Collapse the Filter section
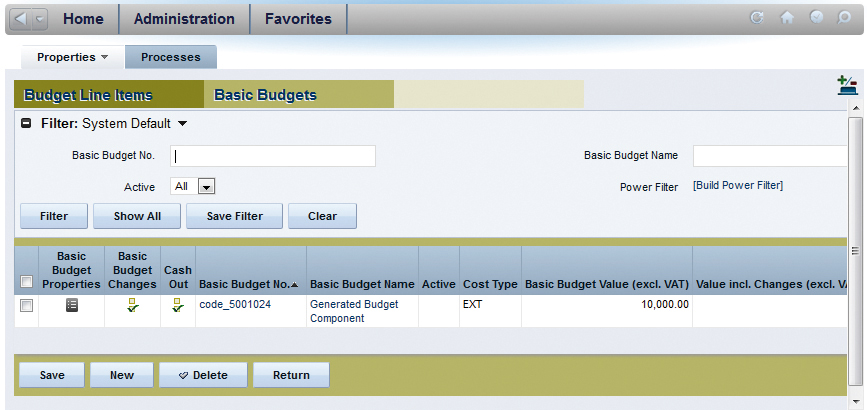Screen dimensions: 867x410 pos(26,124)
